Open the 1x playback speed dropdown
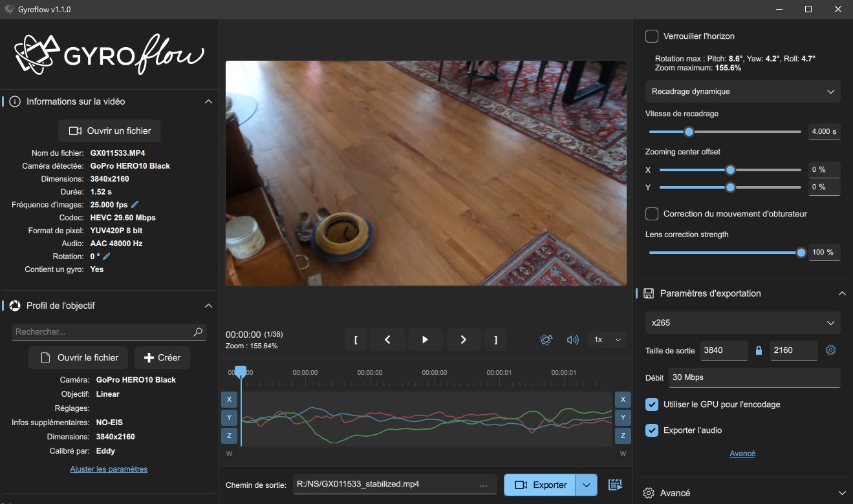The image size is (853, 504). tap(607, 339)
